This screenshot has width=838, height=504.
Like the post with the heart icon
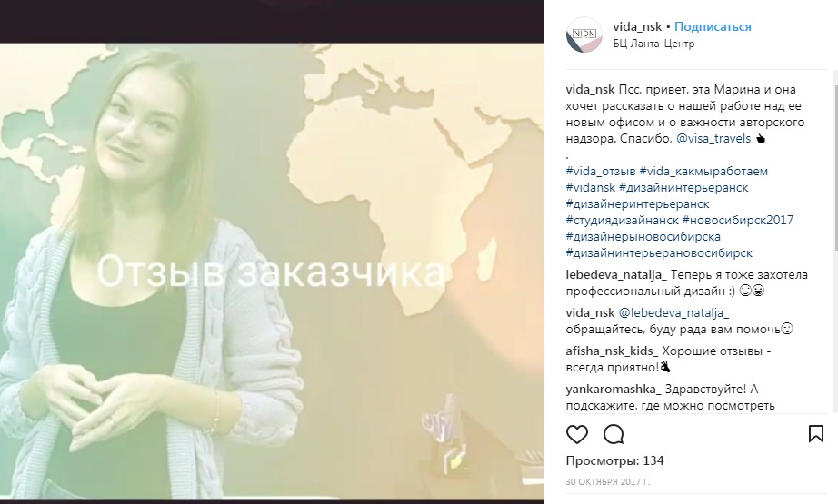(576, 435)
